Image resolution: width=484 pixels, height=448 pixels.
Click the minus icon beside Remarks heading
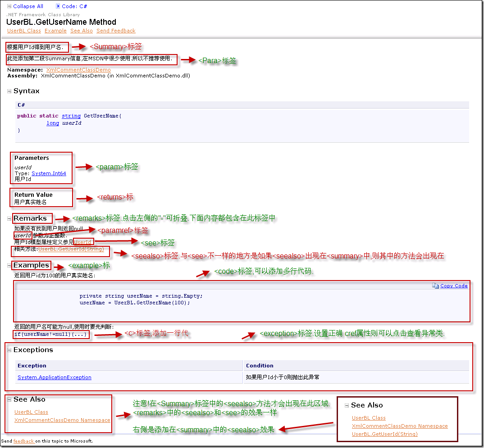[x=9, y=218]
